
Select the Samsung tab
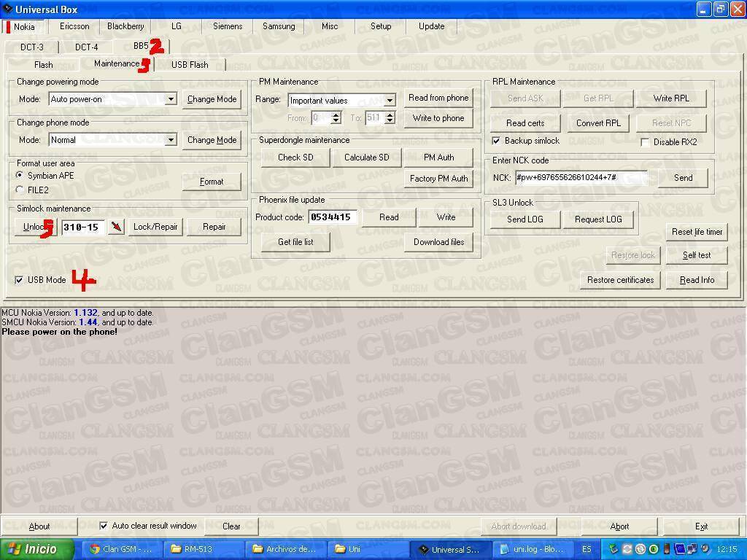[279, 26]
